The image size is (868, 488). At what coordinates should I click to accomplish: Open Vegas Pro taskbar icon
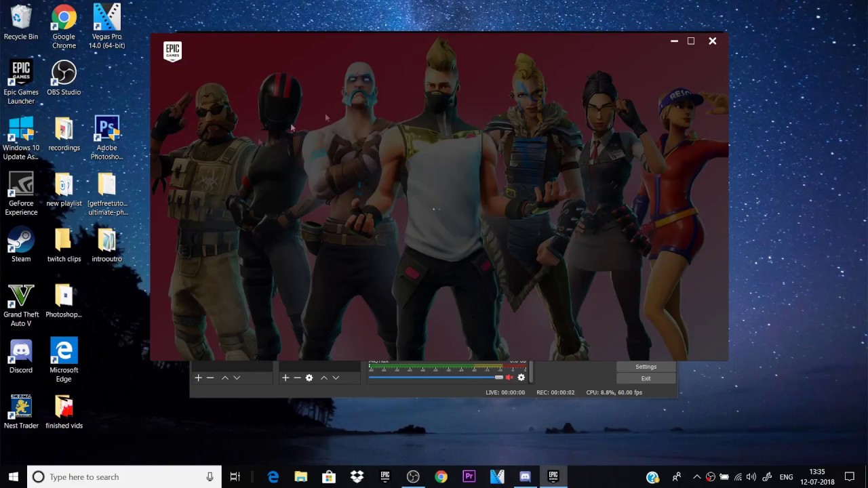[x=497, y=476]
